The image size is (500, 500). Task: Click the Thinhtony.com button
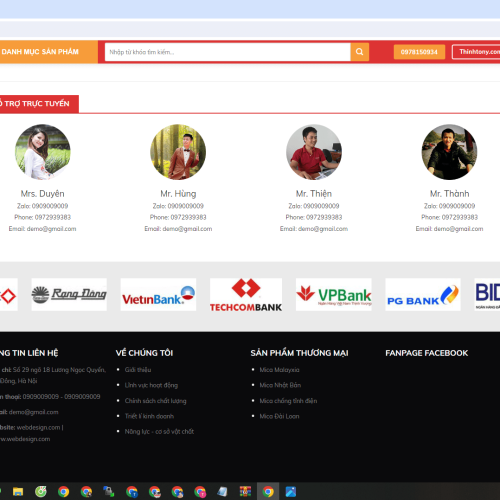tap(476, 52)
